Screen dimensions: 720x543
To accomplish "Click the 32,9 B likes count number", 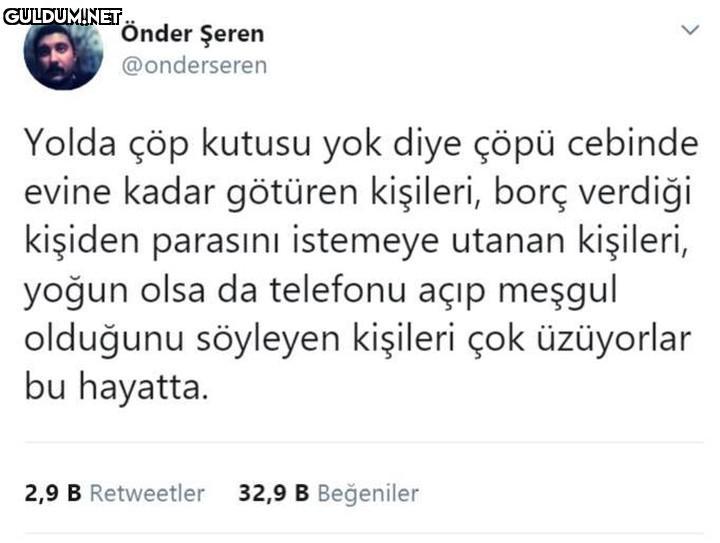I will point(274,493).
